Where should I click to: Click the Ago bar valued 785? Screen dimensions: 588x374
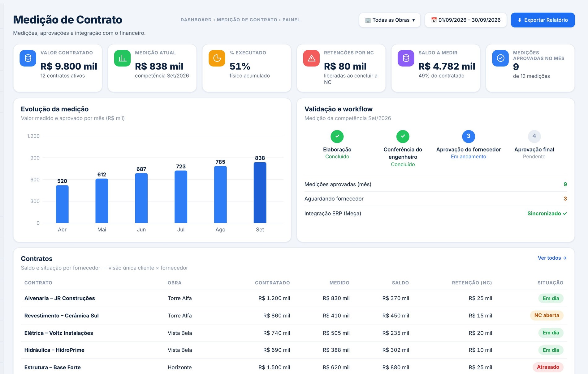[x=220, y=194]
